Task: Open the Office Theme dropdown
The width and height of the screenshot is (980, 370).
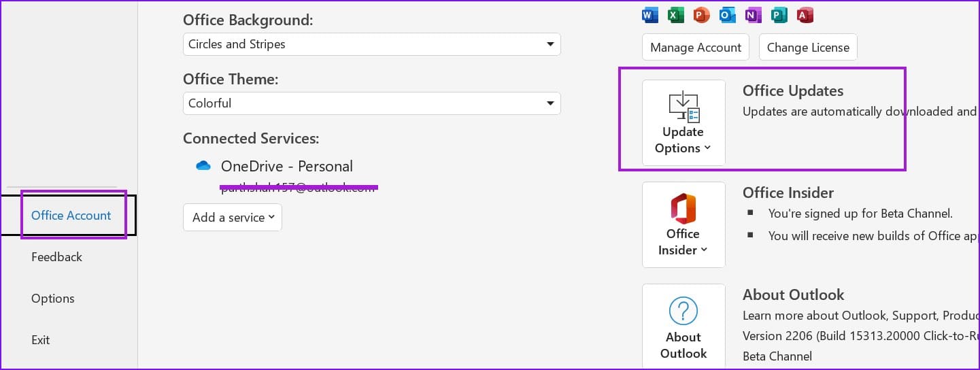Action: click(x=372, y=103)
